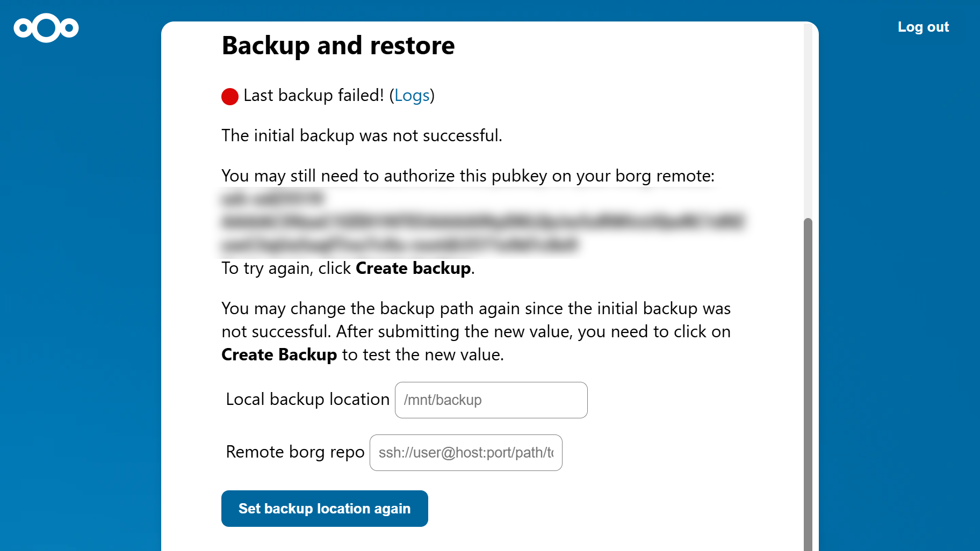
Task: Click the Last backup failed! text
Action: [x=313, y=96]
